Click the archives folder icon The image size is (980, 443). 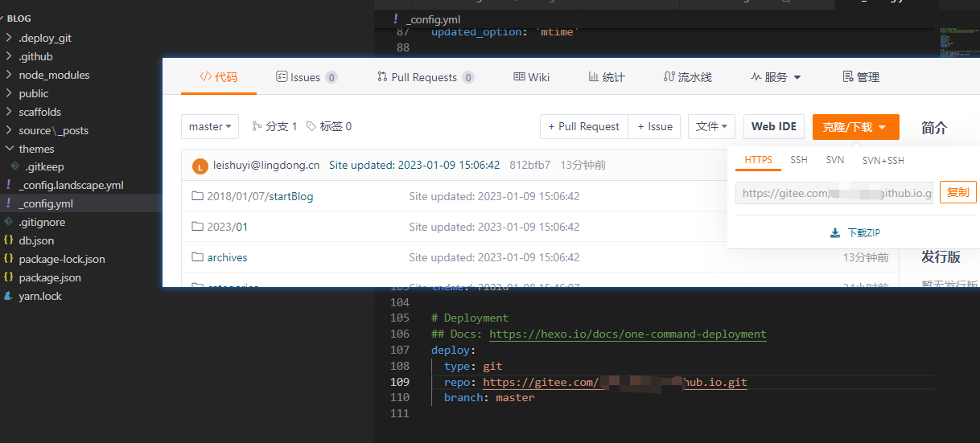coord(197,257)
